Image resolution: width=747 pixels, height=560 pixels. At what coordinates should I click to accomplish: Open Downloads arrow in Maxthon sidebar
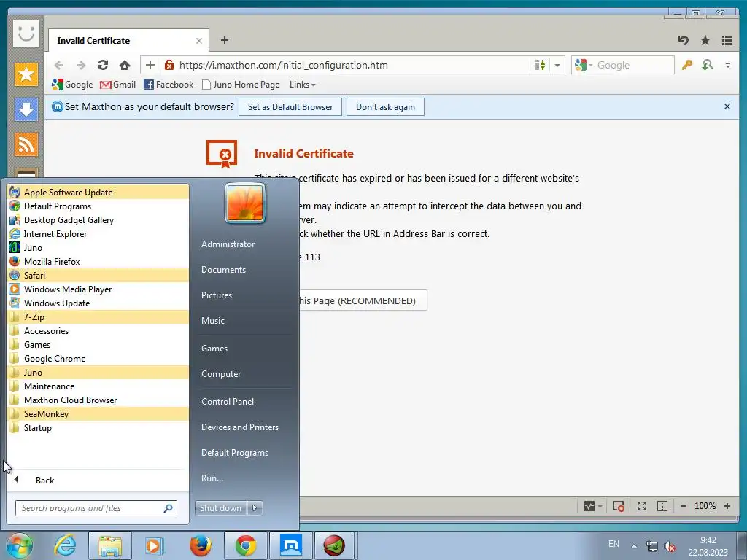click(26, 109)
